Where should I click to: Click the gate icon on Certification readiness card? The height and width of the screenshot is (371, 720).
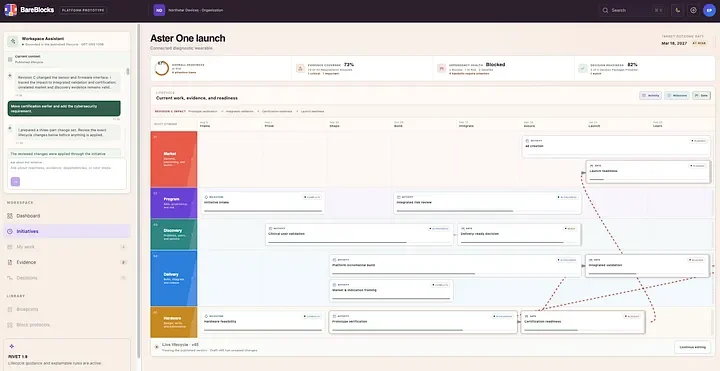[526, 316]
